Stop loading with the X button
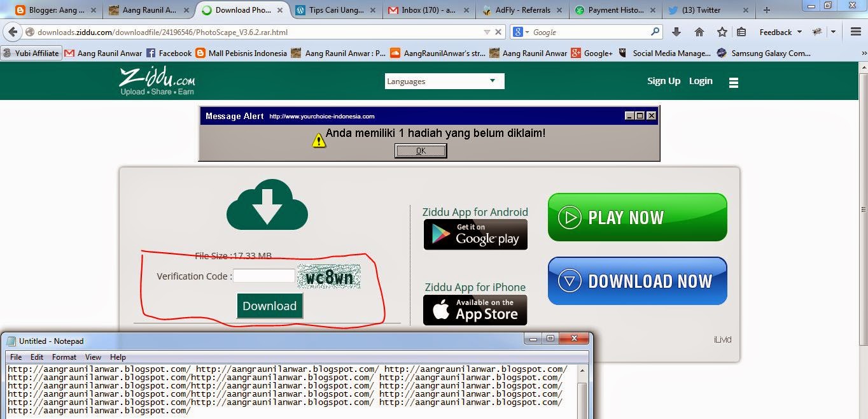This screenshot has height=419, width=868. click(498, 32)
